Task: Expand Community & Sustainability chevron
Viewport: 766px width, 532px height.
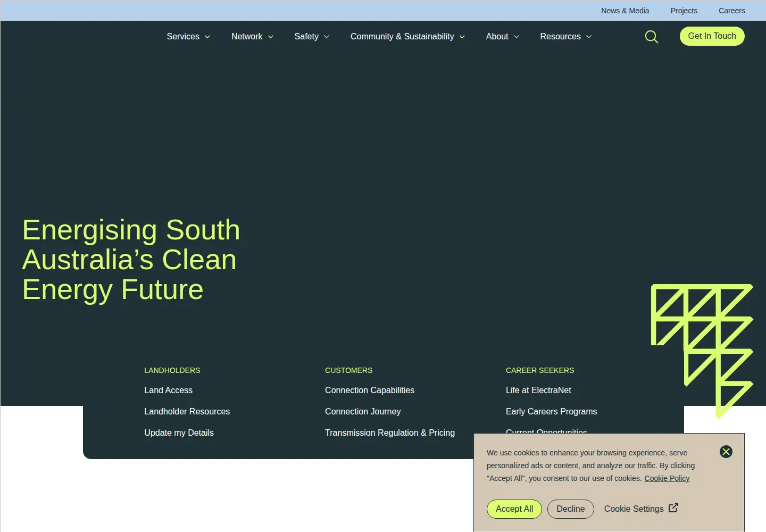Action: 462,37
